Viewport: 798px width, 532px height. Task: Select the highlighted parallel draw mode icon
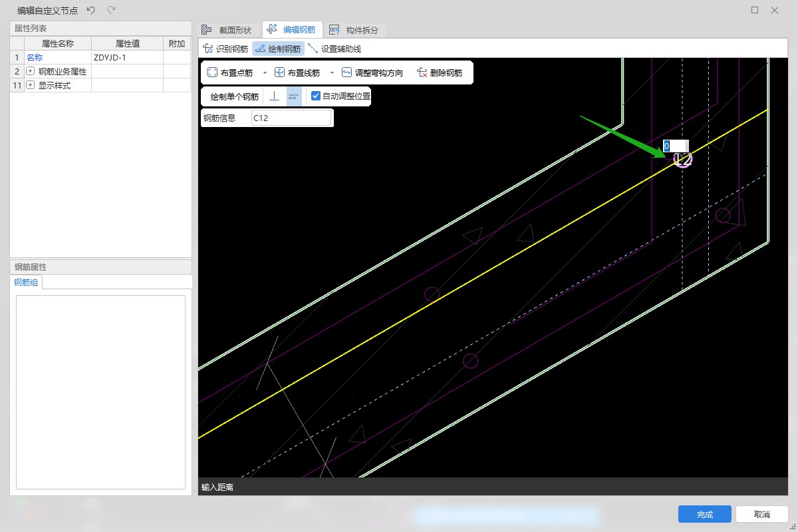coord(293,96)
